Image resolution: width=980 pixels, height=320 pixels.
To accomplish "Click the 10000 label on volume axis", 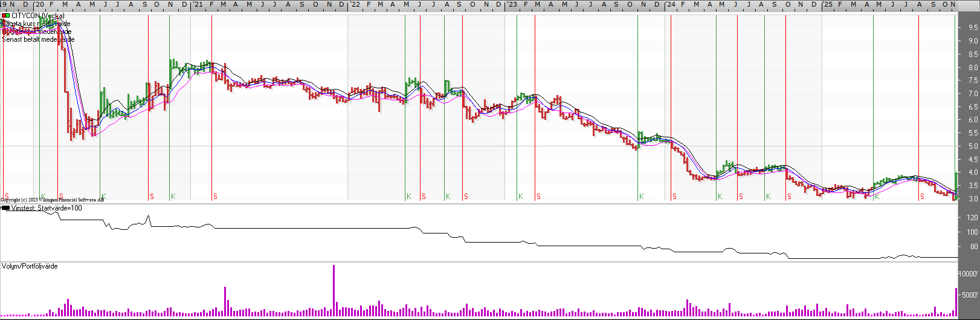I will point(969,274).
